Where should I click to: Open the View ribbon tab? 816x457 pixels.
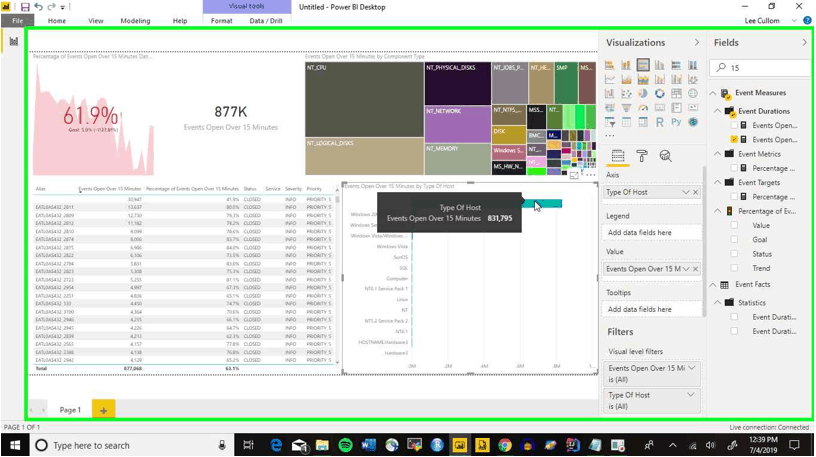(96, 21)
